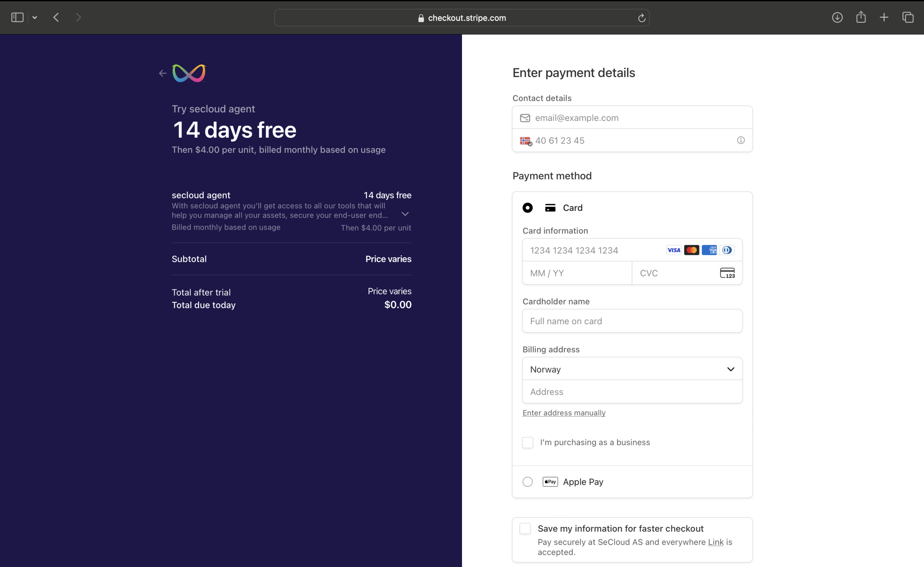Screen dimensions: 924x567
Task: Select the Card payment radio button
Action: point(527,208)
